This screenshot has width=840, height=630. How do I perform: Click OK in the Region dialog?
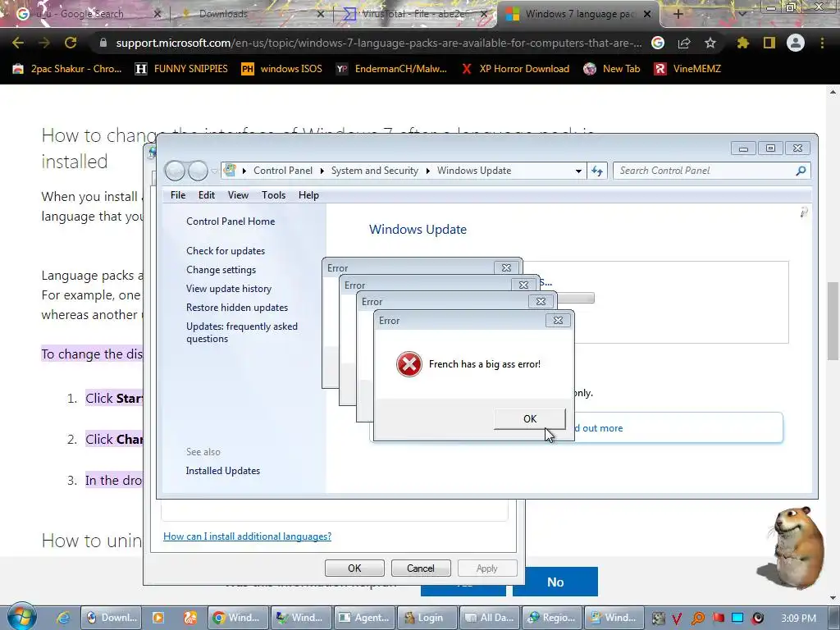tap(354, 568)
